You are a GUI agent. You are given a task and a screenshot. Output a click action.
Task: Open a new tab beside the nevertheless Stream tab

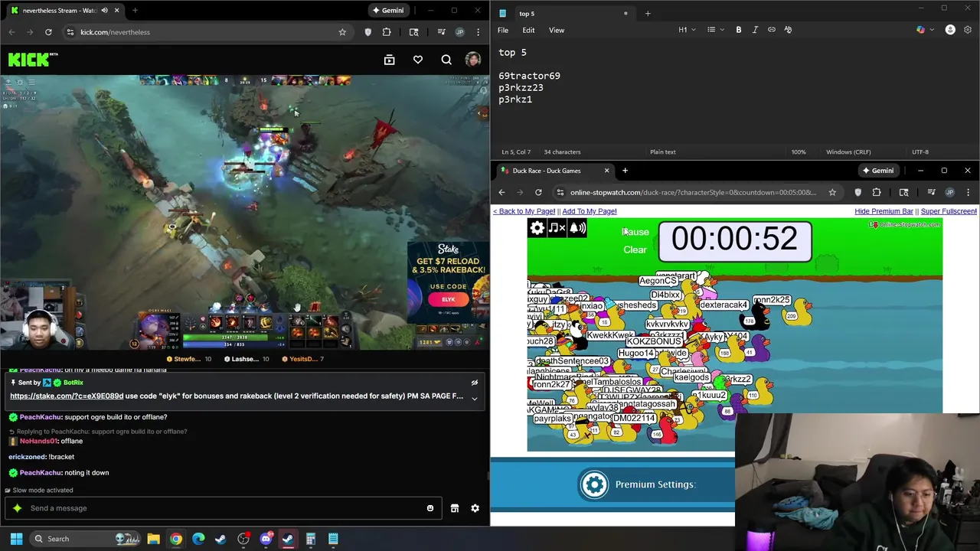click(x=135, y=11)
